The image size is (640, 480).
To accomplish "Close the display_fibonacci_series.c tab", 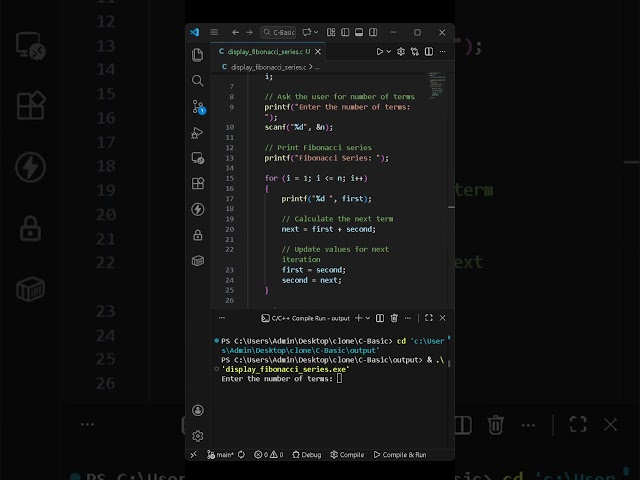I will 318,51.
